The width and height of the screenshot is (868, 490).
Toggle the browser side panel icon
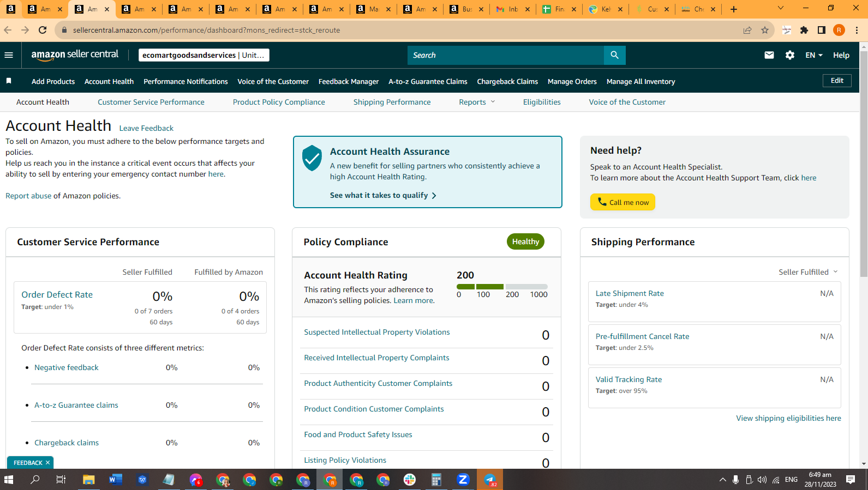pyautogui.click(x=822, y=30)
